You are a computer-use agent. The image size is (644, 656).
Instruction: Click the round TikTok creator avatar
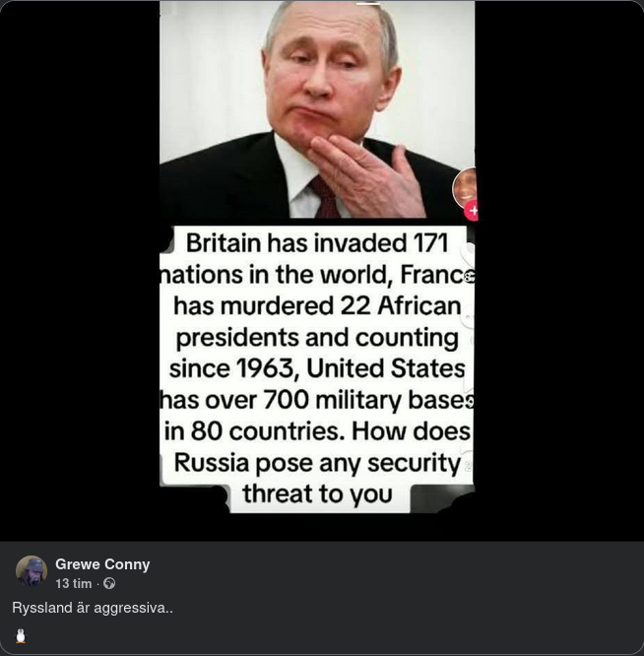465,187
